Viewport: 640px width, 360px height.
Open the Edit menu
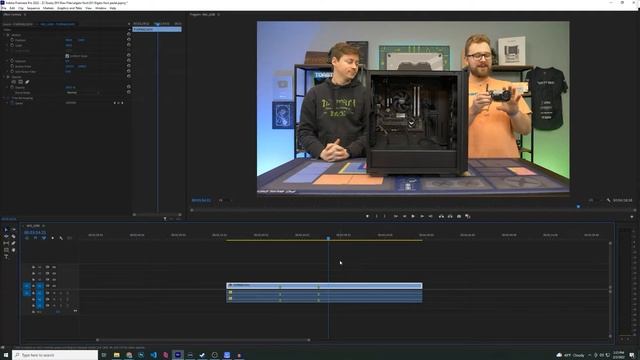coord(12,8)
